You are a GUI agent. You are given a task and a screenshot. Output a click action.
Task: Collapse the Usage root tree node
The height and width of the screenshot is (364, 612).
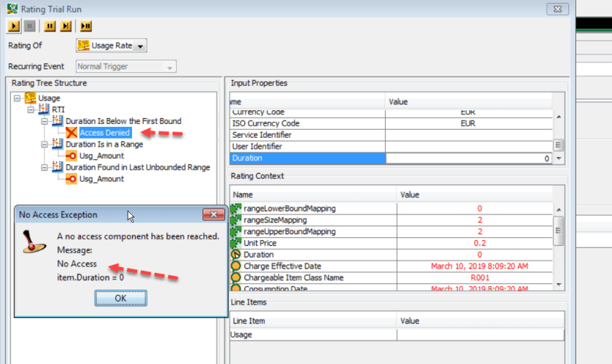click(x=18, y=98)
